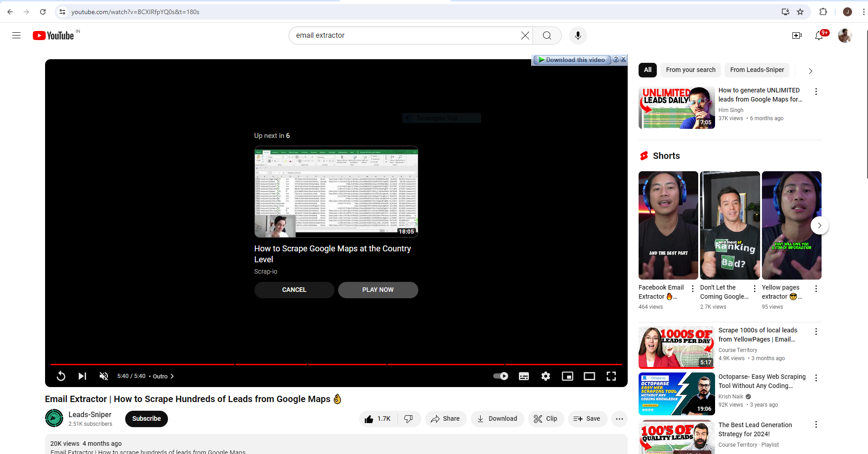Screen dimensions: 868x454
Task: Open Him Singh channel link
Action: tap(731, 110)
